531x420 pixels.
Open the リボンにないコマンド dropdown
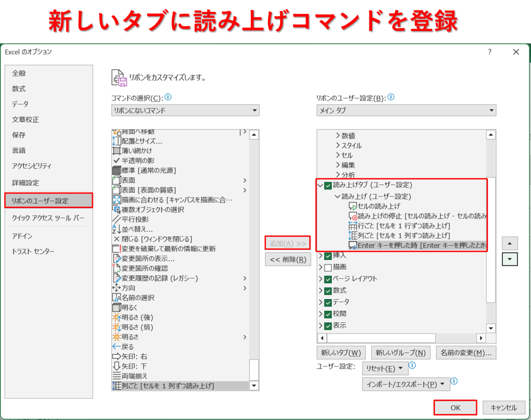185,110
